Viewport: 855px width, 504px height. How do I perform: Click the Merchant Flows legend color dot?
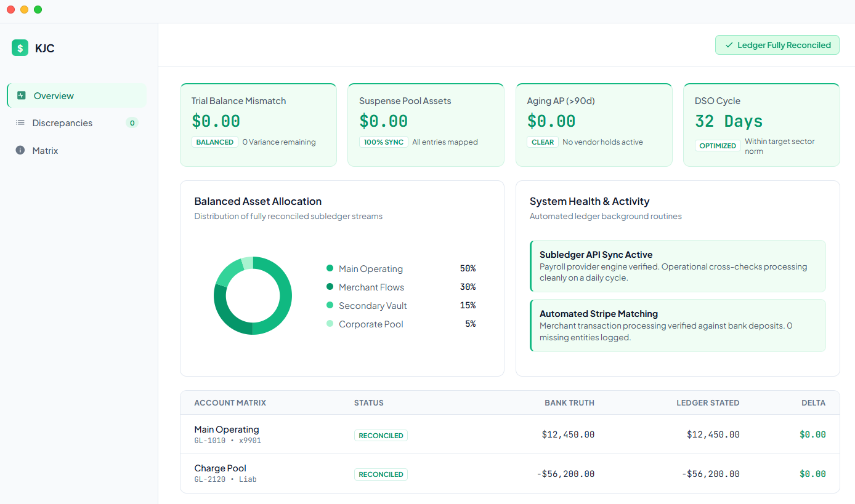click(330, 287)
